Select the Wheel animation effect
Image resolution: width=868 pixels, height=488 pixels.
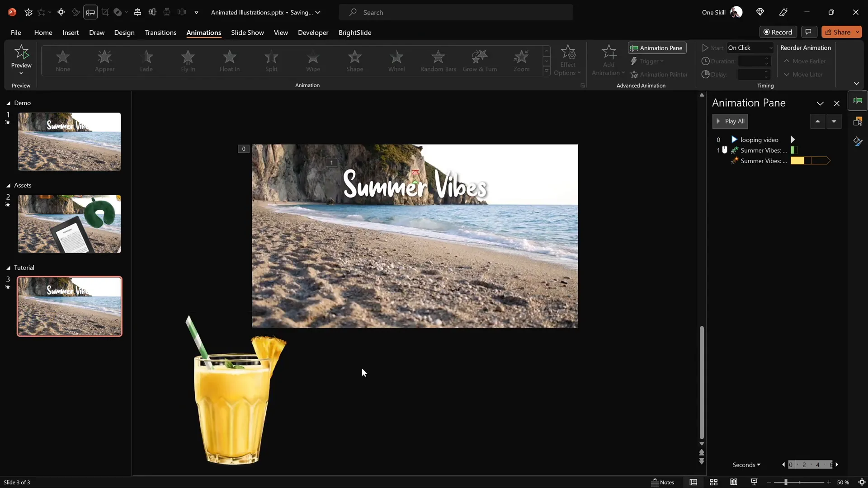click(397, 61)
